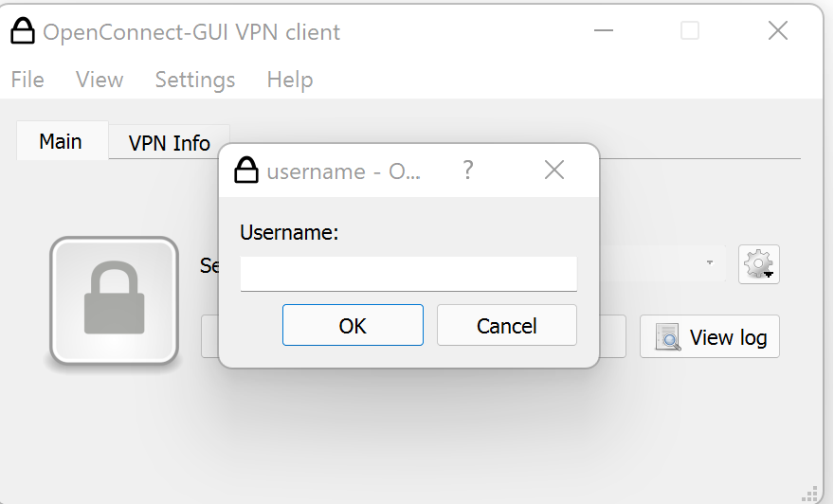The height and width of the screenshot is (504, 834).
Task: Click the magnifier log icon on View log
Action: [668, 337]
